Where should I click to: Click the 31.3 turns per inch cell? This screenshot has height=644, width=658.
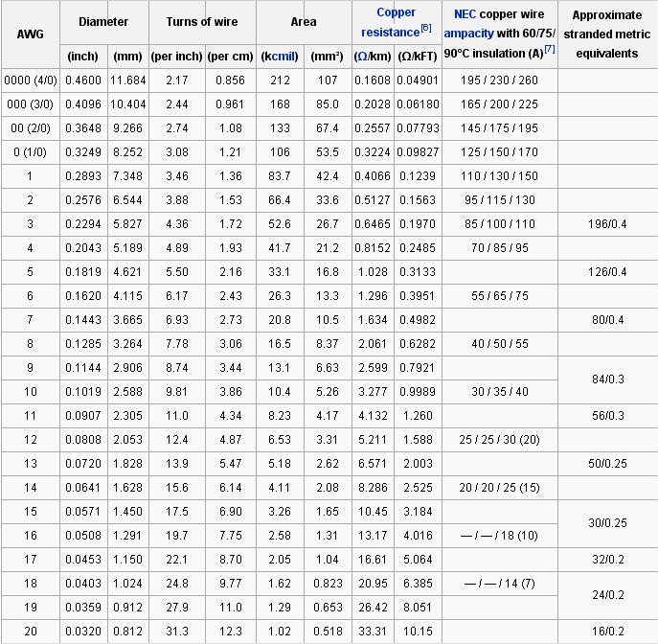click(x=176, y=631)
